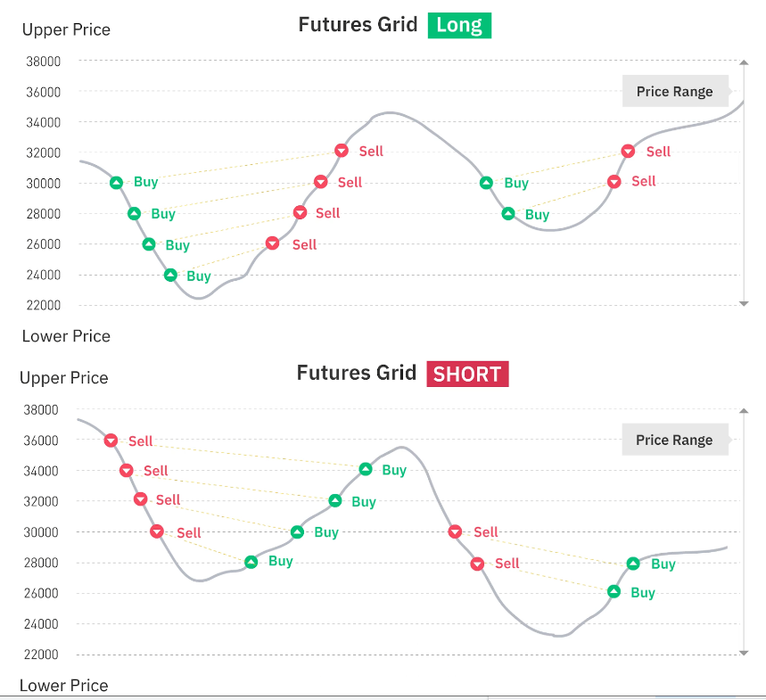Click rightmost Sell marker at 32000 in Long chart
The height and width of the screenshot is (700, 766).
628,151
